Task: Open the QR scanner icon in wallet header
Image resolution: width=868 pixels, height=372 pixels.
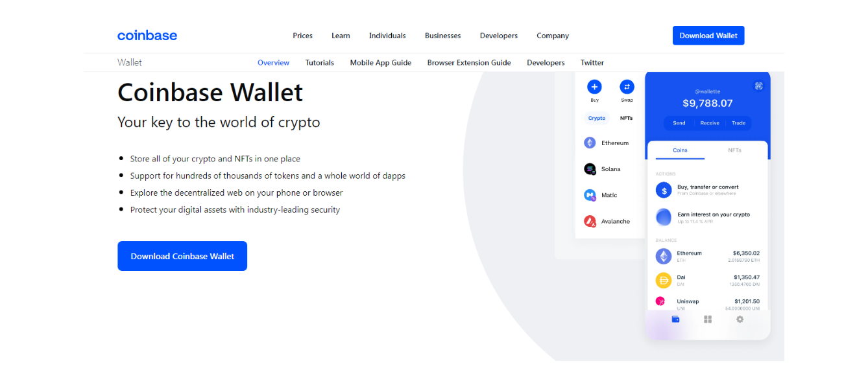Action: (x=758, y=86)
